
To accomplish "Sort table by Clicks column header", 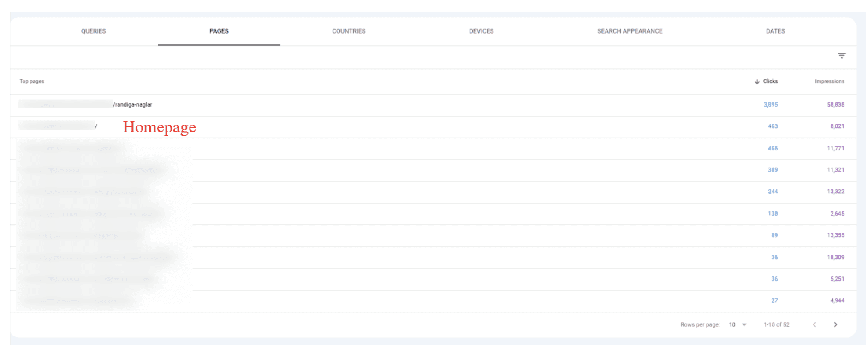I will (x=770, y=81).
